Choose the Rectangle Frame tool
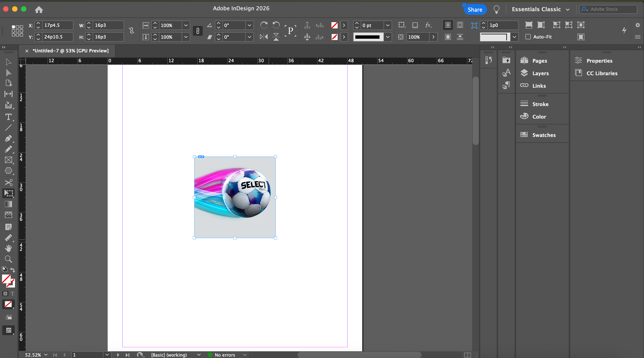The width and height of the screenshot is (644, 358). 8,160
